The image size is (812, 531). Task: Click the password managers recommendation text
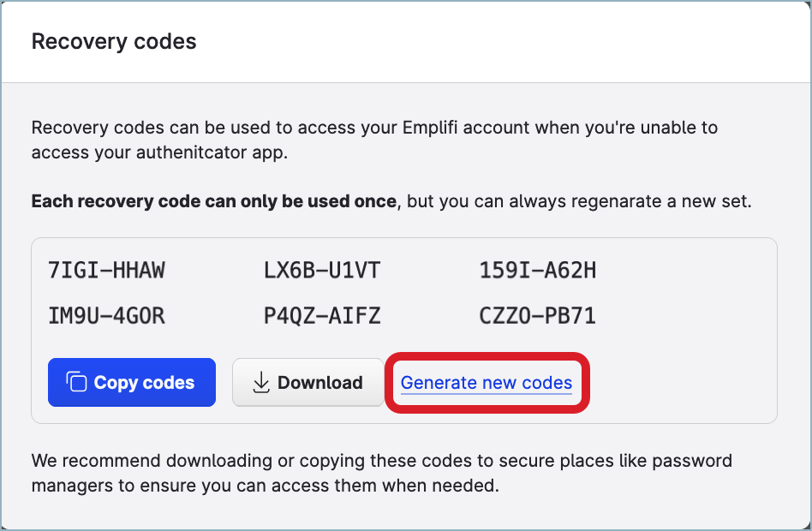point(380,471)
